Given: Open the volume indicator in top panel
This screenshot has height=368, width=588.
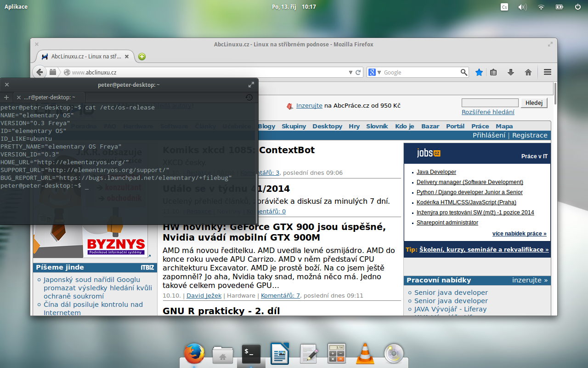Looking at the screenshot, I should pos(522,7).
